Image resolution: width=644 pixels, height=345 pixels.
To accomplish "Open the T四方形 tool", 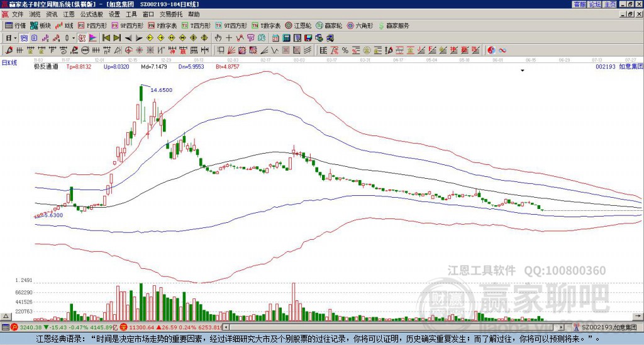I will [x=196, y=25].
